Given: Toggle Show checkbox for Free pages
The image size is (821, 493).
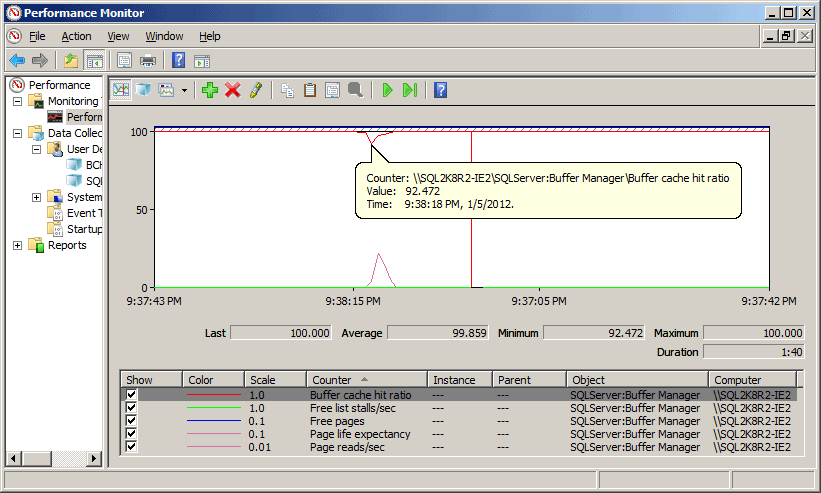Looking at the screenshot, I should [132, 421].
